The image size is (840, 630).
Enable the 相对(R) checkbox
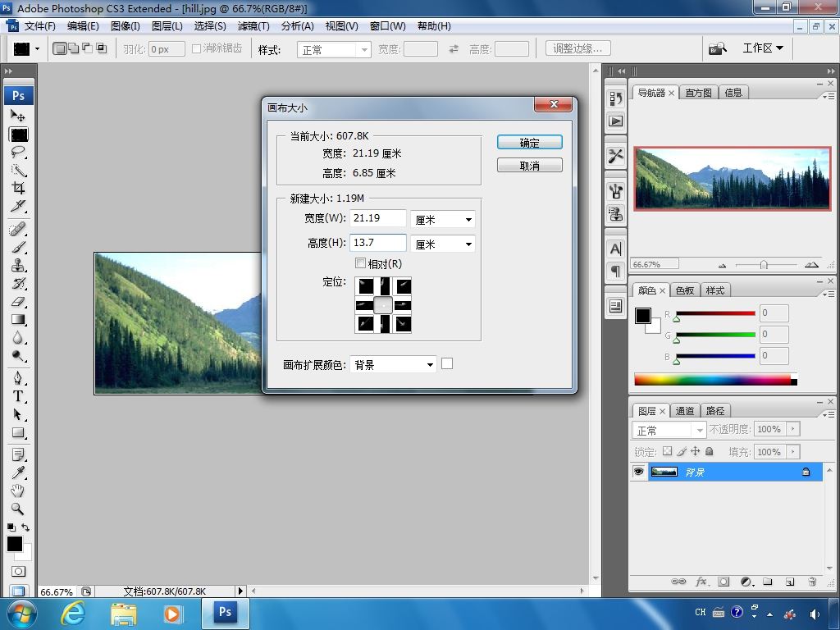[361, 263]
